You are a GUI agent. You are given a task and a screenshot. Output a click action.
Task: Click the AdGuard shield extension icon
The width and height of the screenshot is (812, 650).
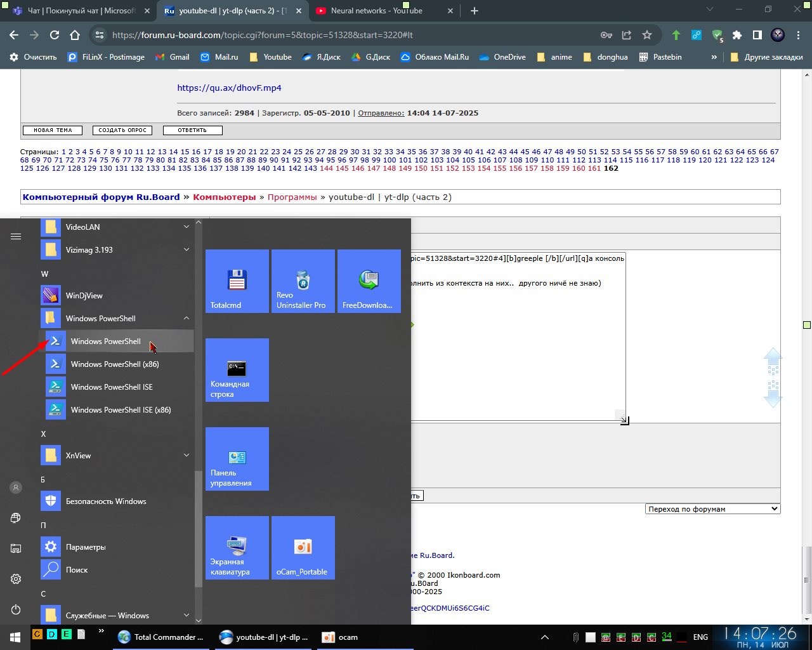point(717,35)
